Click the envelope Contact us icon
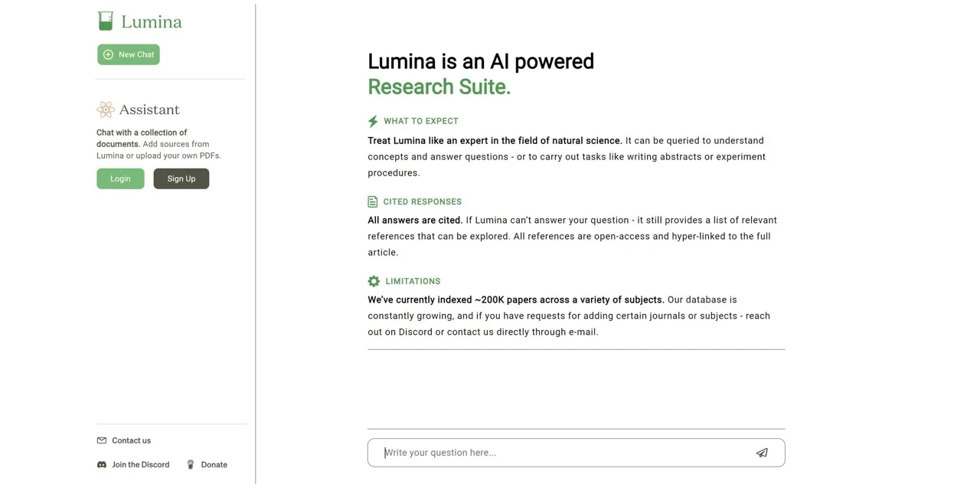The image size is (980, 488). (102, 441)
